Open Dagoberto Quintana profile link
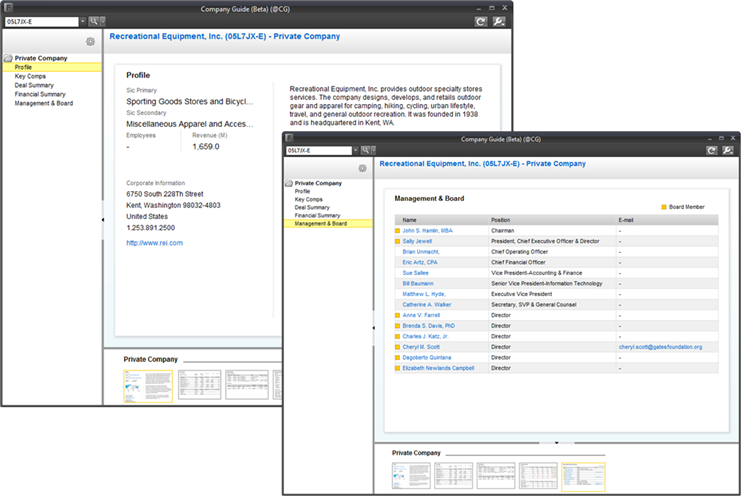The image size is (745, 500). (427, 357)
